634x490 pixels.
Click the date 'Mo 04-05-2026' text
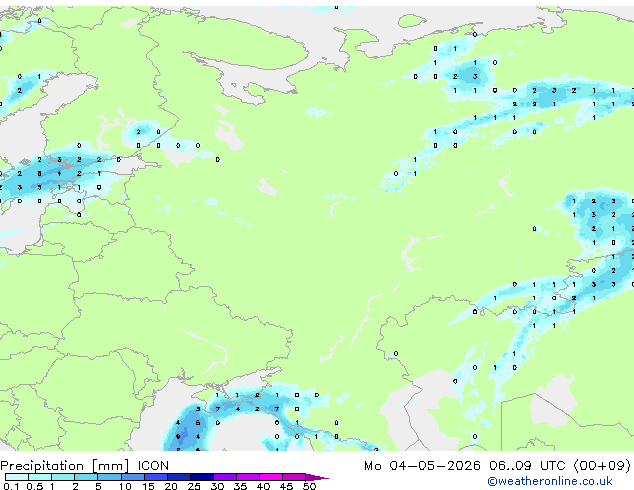pos(423,466)
